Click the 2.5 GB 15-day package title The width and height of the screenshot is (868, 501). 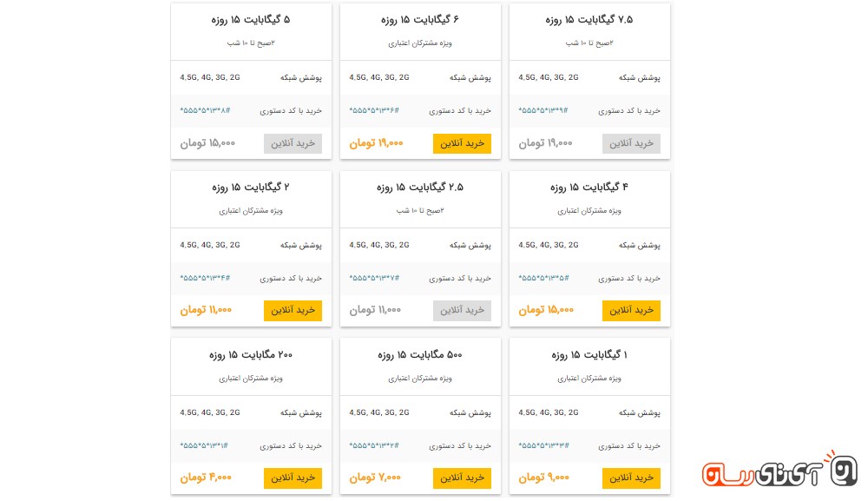click(420, 188)
